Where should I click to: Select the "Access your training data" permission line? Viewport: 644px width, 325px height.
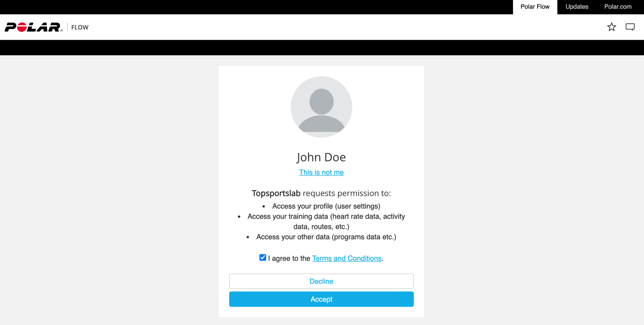[x=326, y=217]
